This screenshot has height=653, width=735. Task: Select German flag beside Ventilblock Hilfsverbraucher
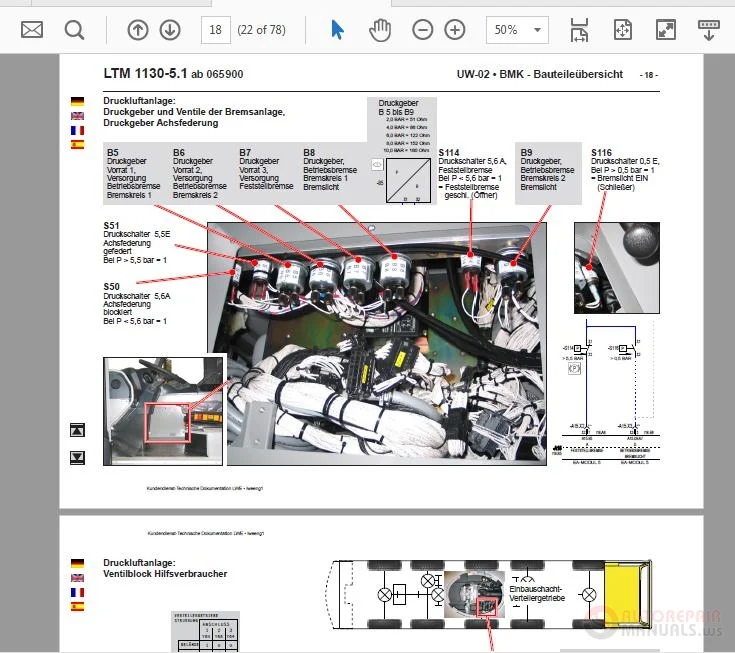click(77, 563)
